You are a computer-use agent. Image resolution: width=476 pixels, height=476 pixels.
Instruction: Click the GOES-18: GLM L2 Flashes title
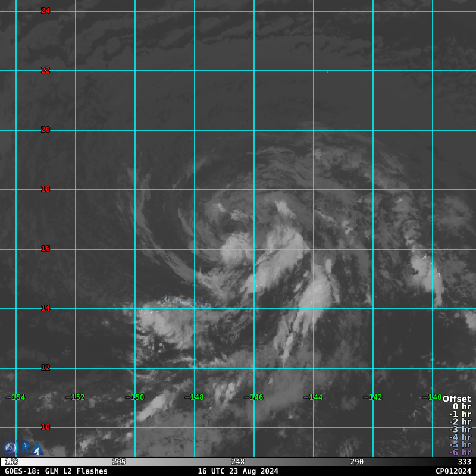coord(56,471)
